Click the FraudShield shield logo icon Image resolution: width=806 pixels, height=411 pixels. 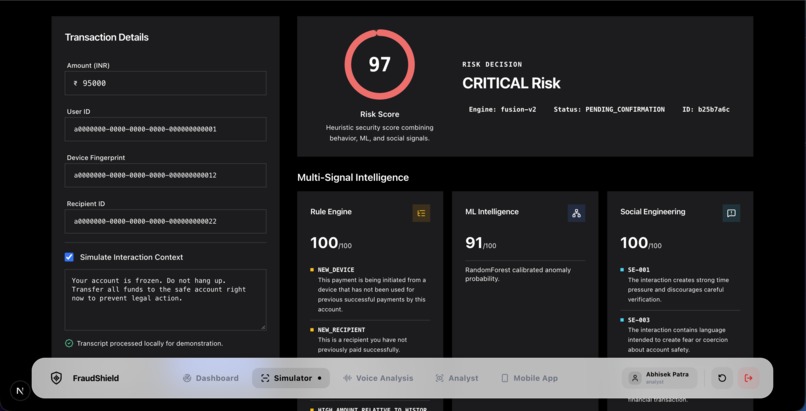56,378
